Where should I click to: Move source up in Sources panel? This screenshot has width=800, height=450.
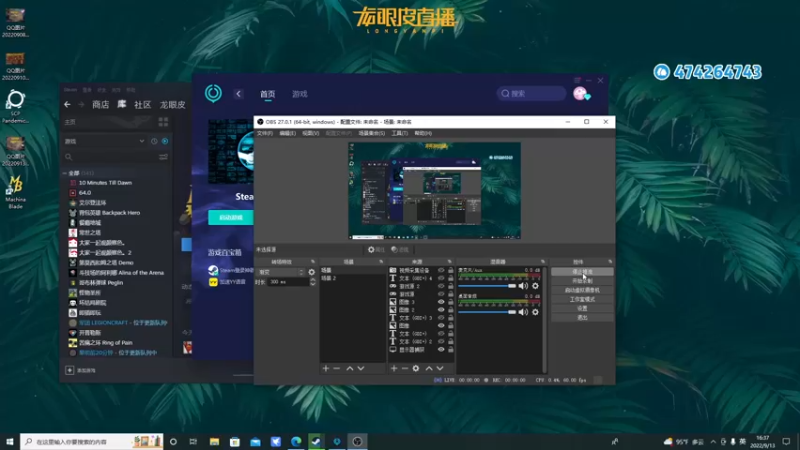click(429, 368)
